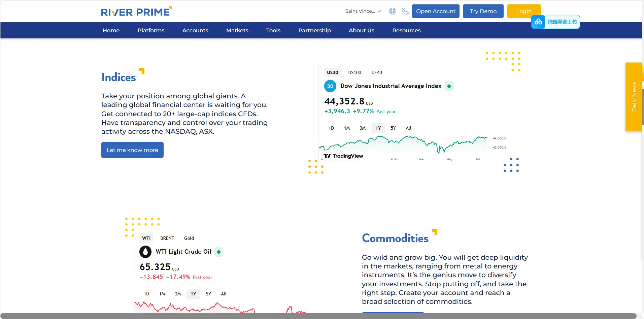
Task: Open the Partnership menu
Action: 314,30
